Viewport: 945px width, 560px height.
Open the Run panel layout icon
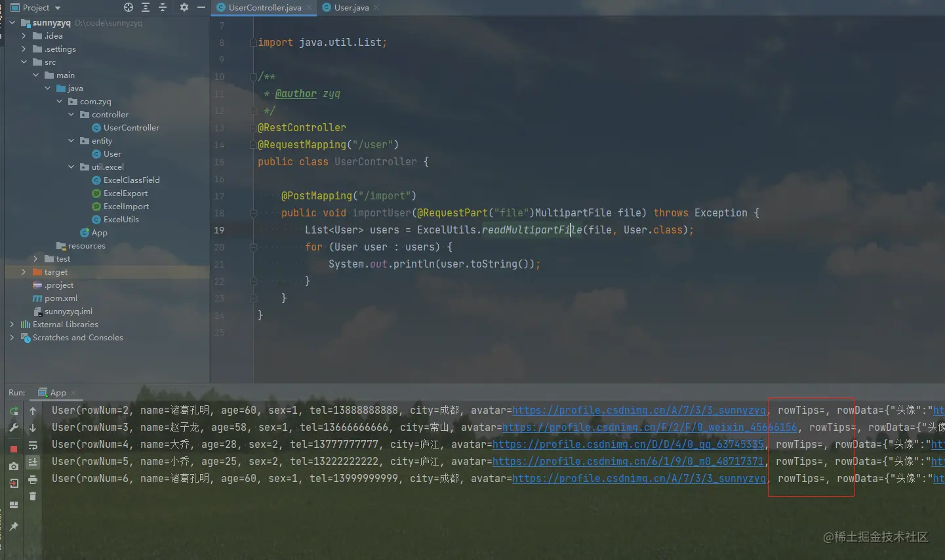click(x=14, y=505)
